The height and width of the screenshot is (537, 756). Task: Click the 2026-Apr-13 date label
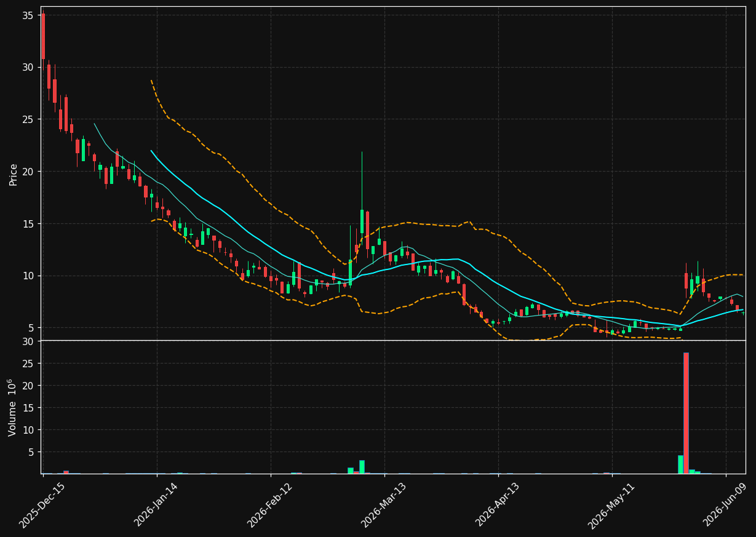click(497, 505)
